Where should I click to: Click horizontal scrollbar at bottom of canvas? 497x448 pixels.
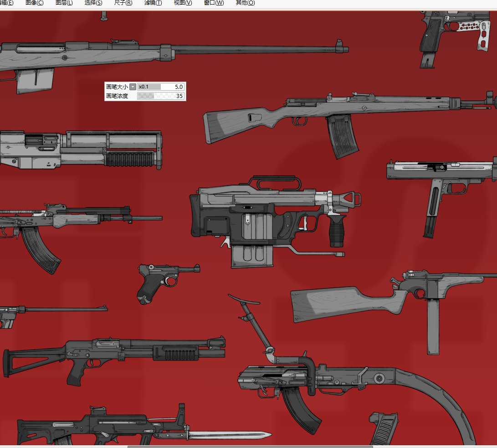pyautogui.click(x=250, y=447)
